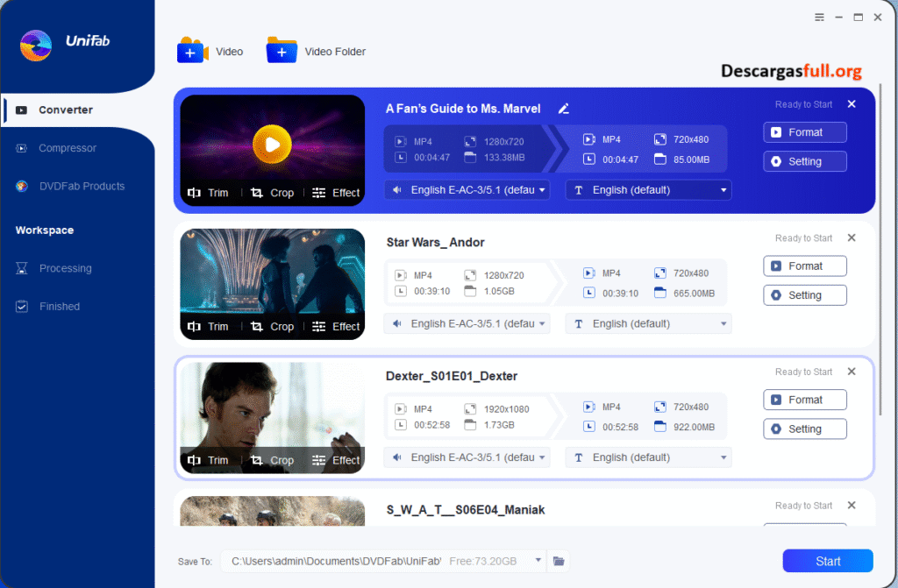Import files using Video Folder
898x588 pixels.
(x=316, y=51)
